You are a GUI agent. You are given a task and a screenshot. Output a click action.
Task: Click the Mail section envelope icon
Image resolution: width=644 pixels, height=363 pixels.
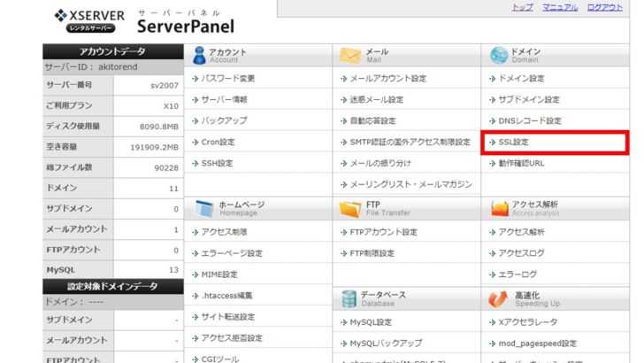point(350,56)
